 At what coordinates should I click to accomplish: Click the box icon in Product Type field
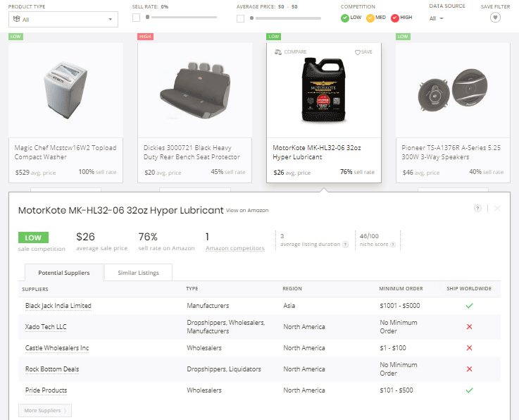(16, 19)
